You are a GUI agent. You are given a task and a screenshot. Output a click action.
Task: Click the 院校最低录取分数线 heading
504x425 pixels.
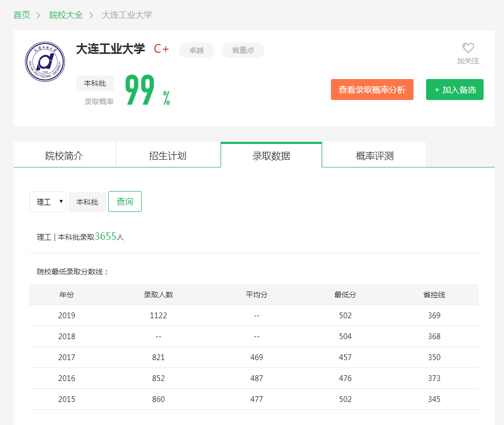(x=73, y=272)
